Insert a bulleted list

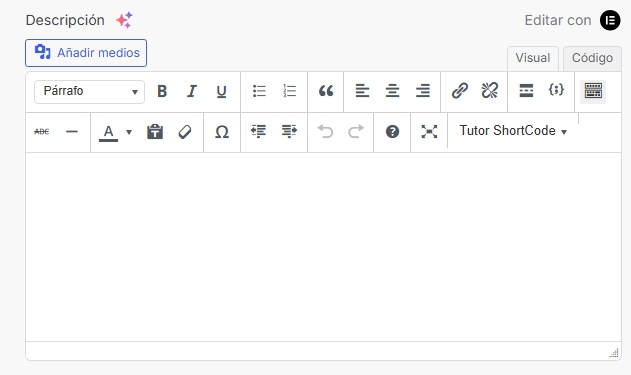(x=259, y=91)
